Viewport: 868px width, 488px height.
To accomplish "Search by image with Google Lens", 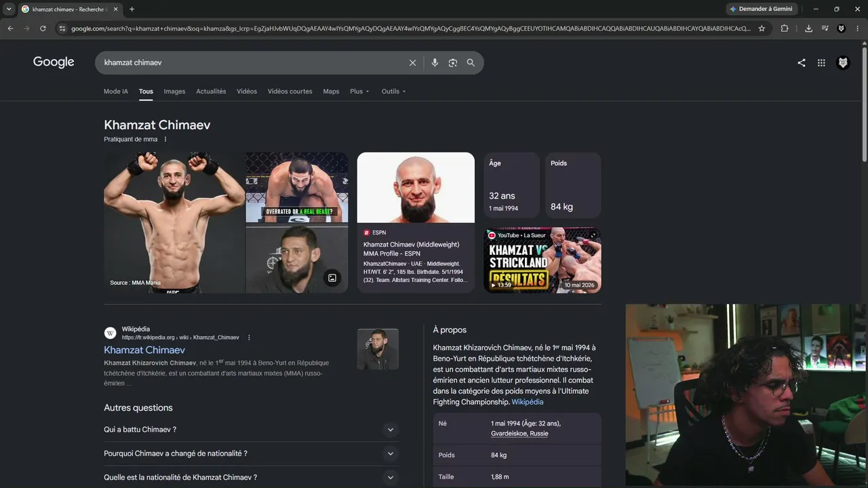I will click(x=453, y=62).
